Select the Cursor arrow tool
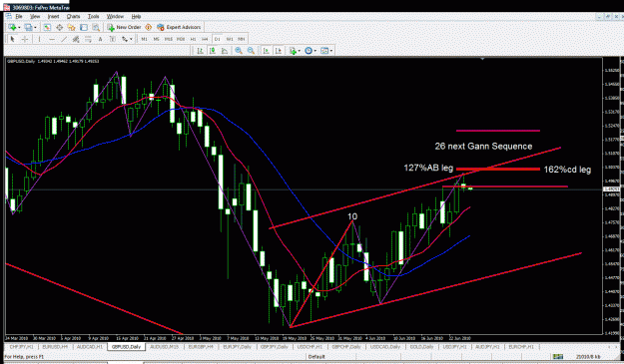Image resolution: width=624 pixels, height=364 pixels. 12,39
